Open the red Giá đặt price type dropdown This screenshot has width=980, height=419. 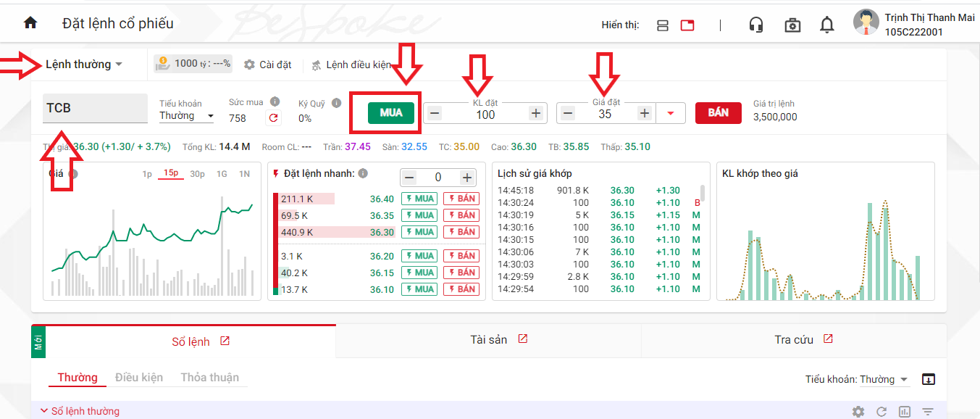(671, 113)
